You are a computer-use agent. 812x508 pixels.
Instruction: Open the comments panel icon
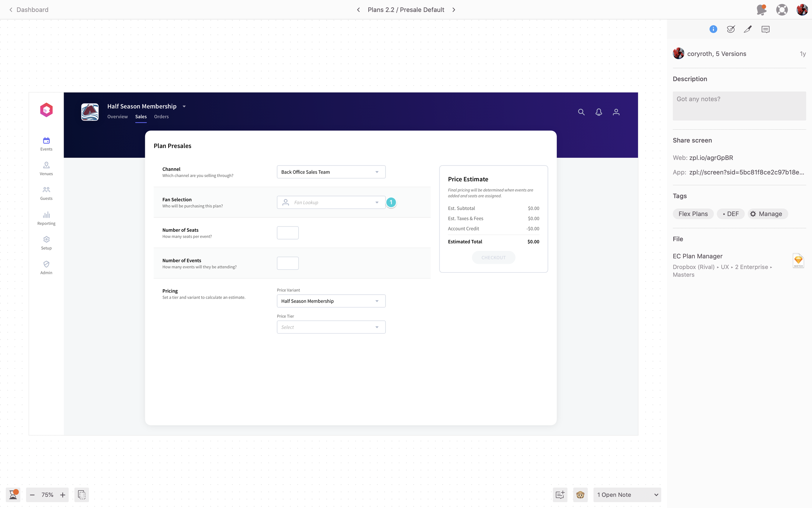765,29
